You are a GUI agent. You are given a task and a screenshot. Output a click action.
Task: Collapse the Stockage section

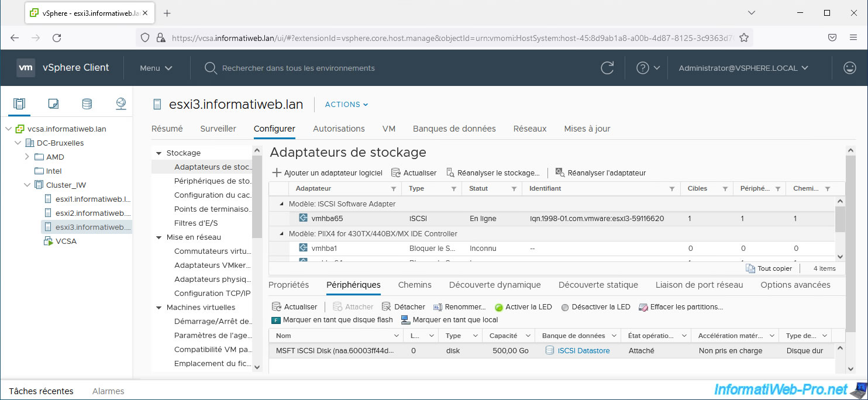click(x=158, y=153)
